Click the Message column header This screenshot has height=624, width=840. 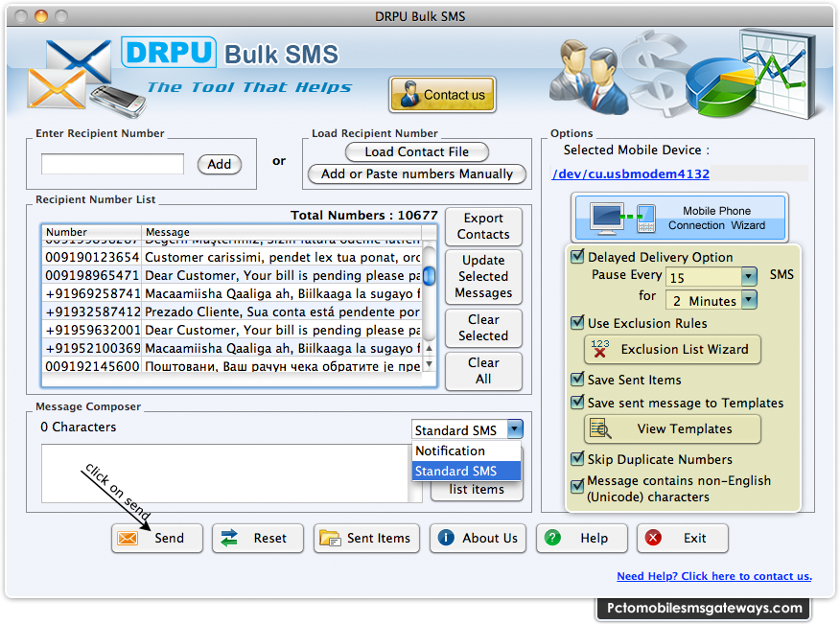point(281,232)
